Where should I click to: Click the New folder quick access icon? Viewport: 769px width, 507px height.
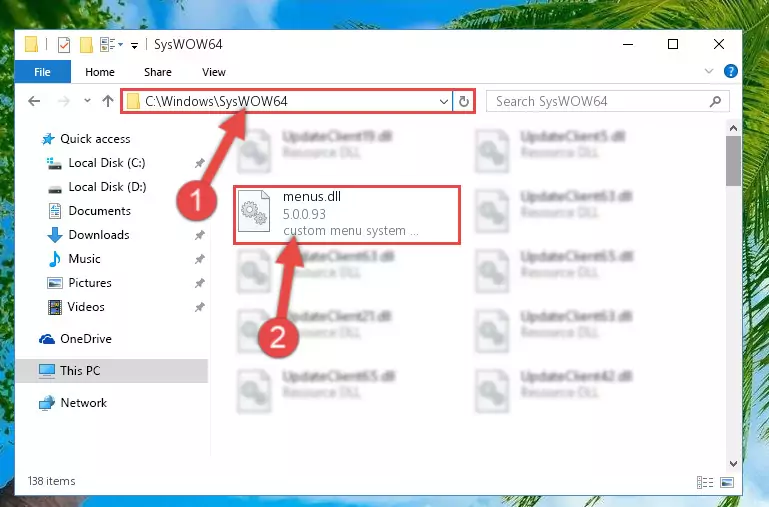86,45
